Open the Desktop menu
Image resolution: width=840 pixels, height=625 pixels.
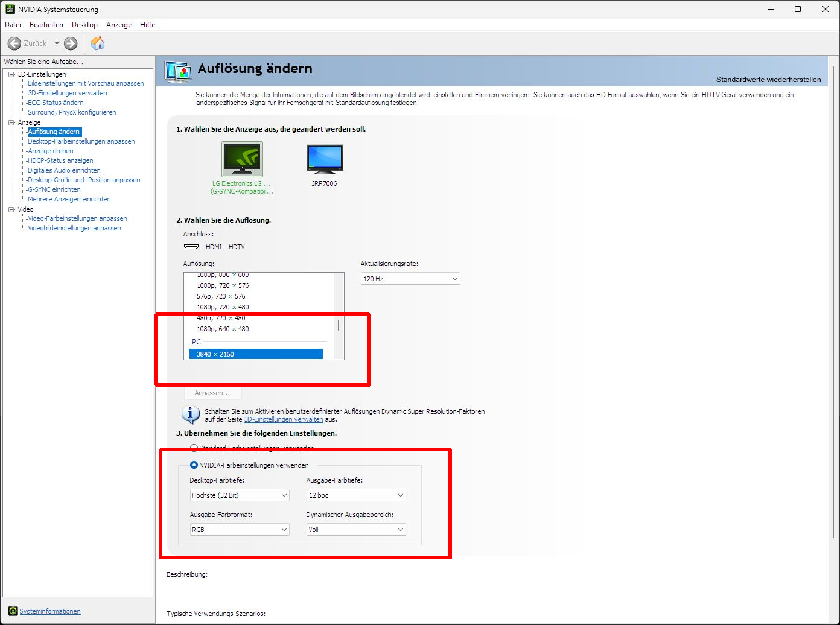pos(84,25)
